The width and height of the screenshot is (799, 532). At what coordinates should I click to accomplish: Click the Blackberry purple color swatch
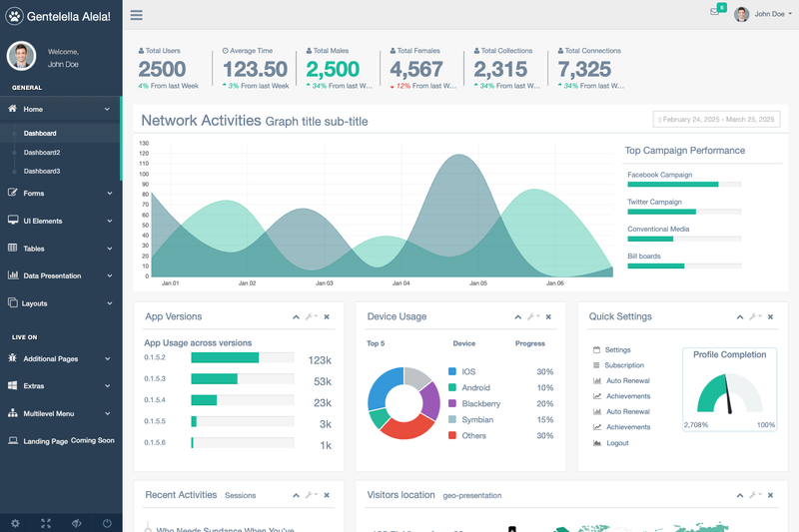pos(452,403)
